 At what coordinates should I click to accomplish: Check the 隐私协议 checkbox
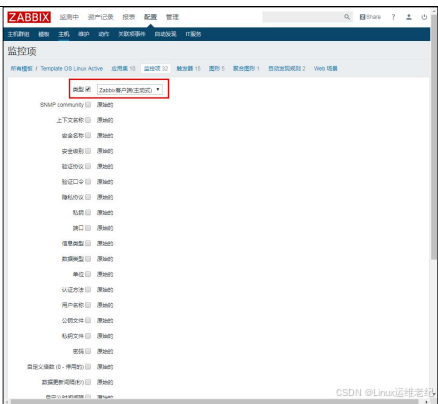click(x=88, y=197)
